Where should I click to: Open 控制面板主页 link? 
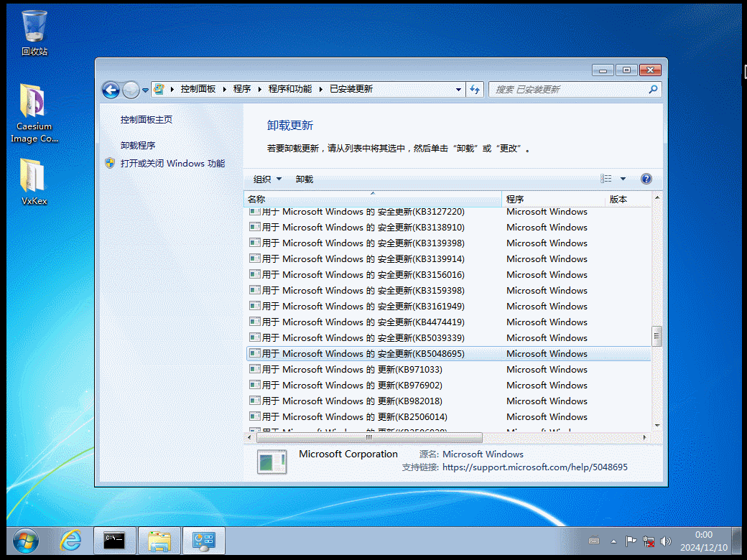coord(147,119)
